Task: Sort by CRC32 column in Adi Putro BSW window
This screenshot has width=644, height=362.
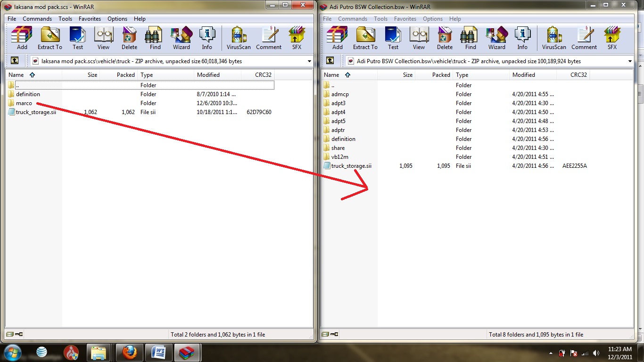Action: pyautogui.click(x=573, y=75)
